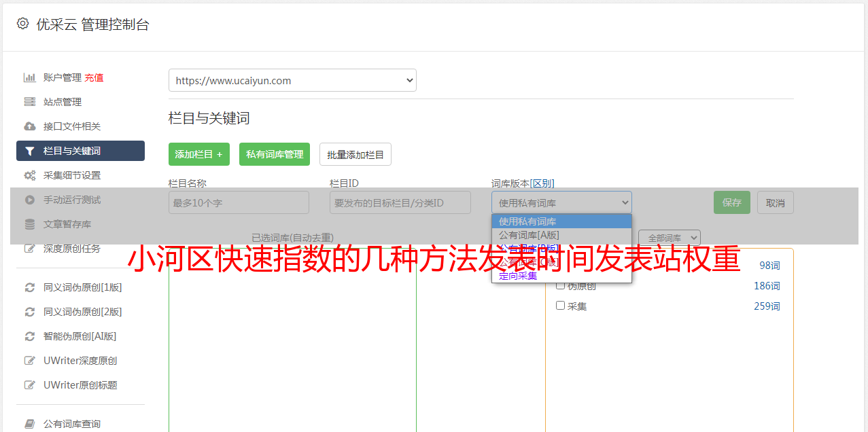Screen dimensions: 868x432
Task: Click the play icon for 手动运行测试
Action: pos(29,200)
